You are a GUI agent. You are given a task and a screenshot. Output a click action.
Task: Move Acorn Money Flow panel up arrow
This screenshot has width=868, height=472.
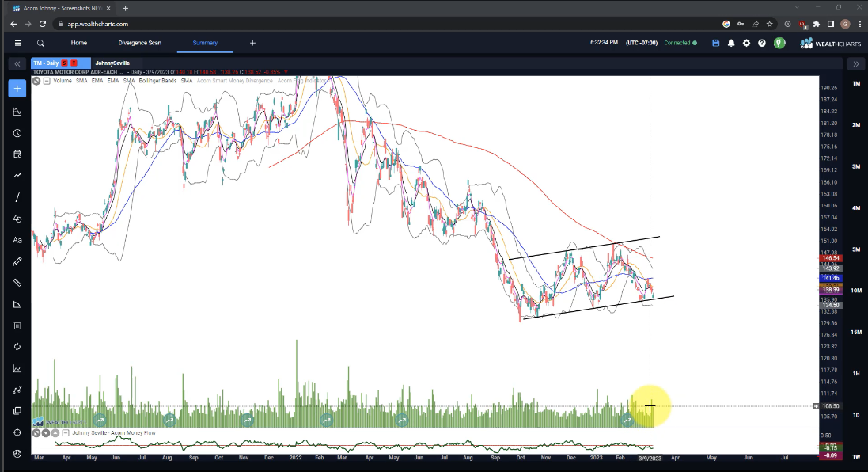tap(55, 432)
